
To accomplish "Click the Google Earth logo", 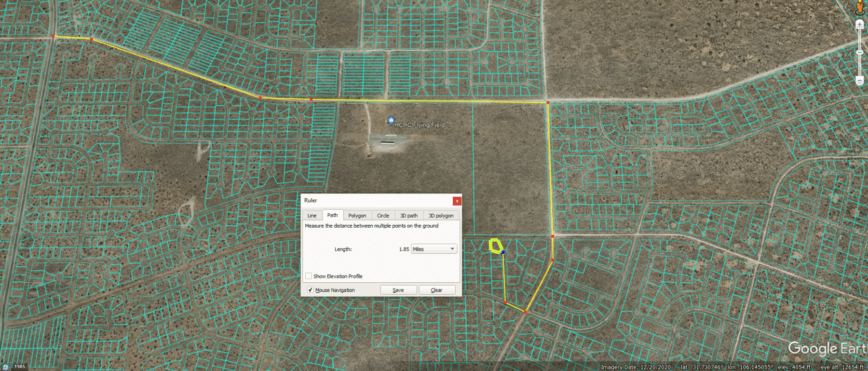I will pyautogui.click(x=827, y=348).
